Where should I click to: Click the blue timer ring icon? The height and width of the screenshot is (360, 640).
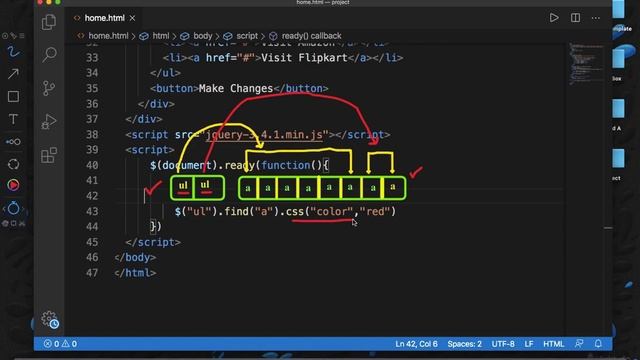pos(13,208)
